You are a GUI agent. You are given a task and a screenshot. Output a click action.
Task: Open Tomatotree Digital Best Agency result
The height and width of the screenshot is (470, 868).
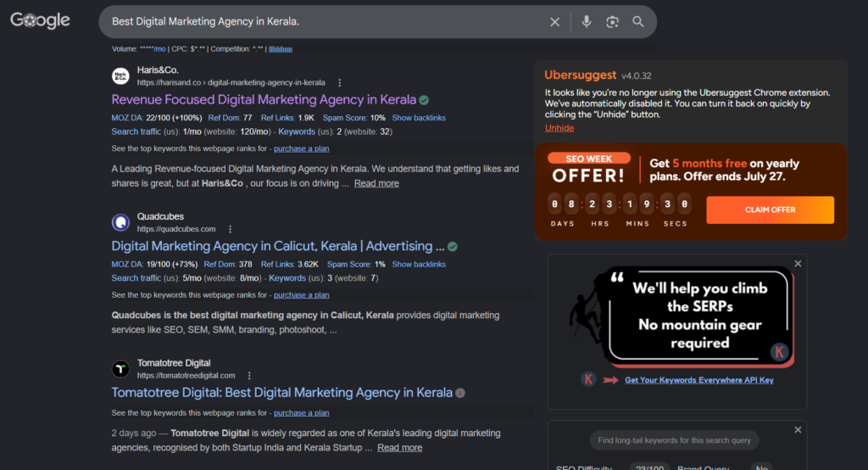282,393
